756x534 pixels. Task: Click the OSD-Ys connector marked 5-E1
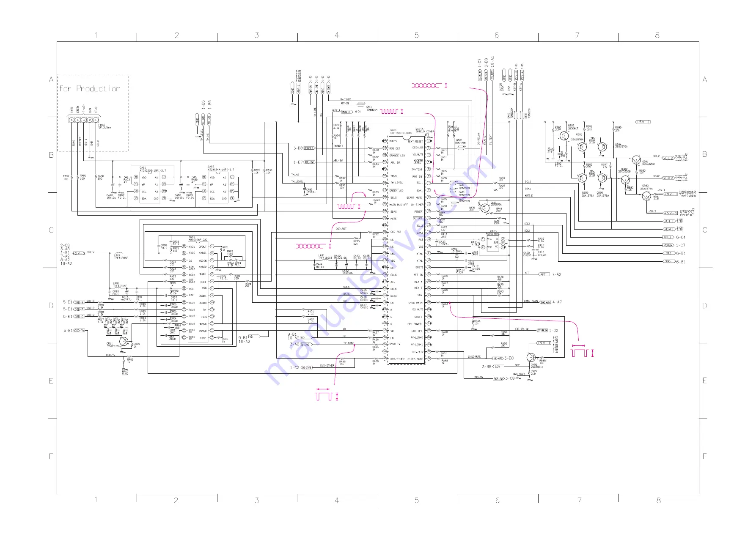[79, 331]
